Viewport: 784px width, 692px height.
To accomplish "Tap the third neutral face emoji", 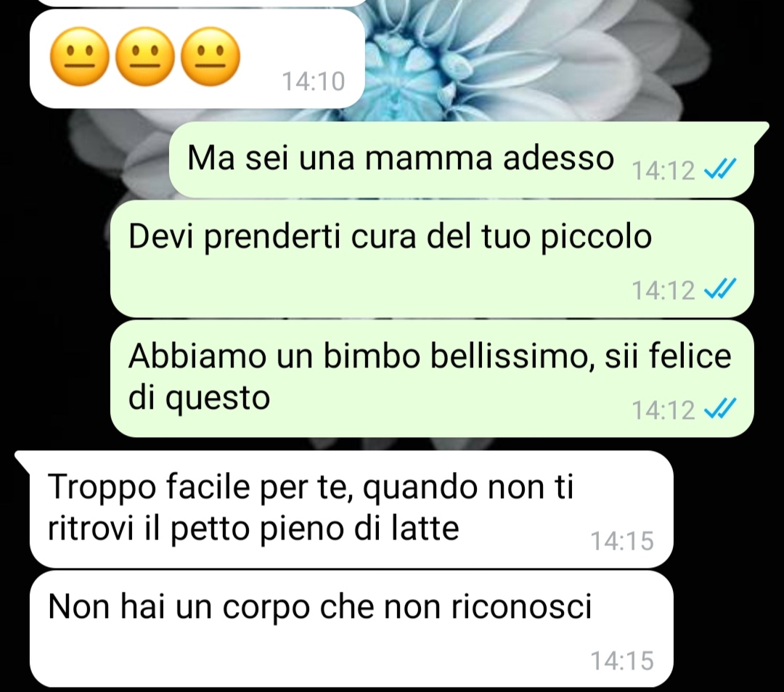I will coord(210,57).
